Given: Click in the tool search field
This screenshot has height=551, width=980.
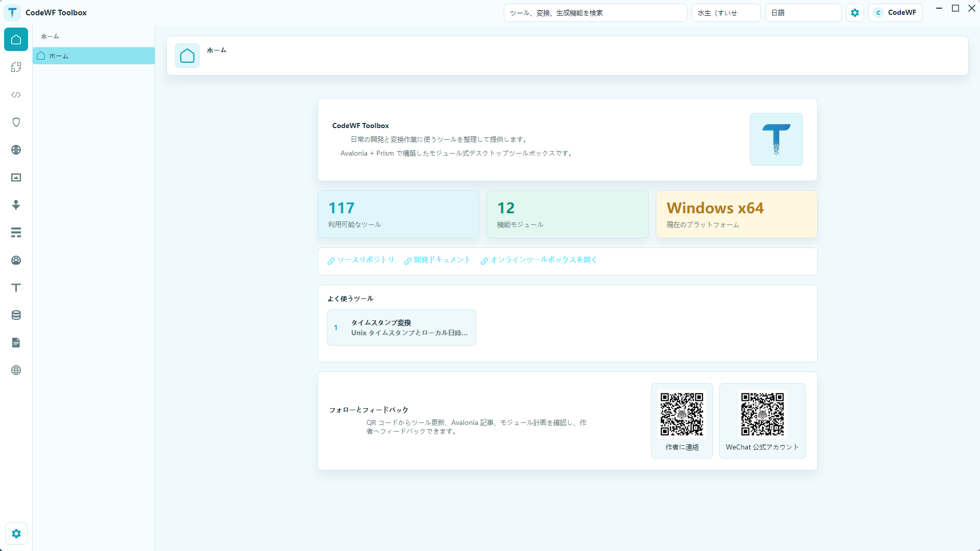Looking at the screenshot, I should point(595,13).
